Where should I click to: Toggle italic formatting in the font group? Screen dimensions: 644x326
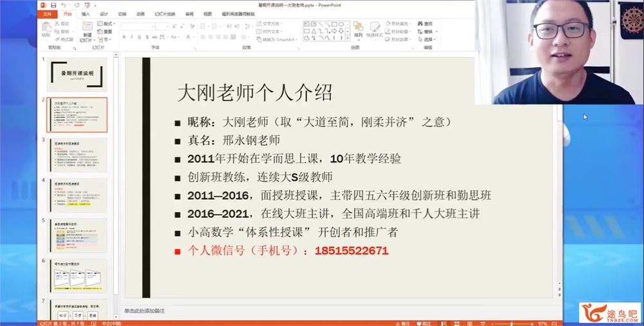pyautogui.click(x=131, y=37)
